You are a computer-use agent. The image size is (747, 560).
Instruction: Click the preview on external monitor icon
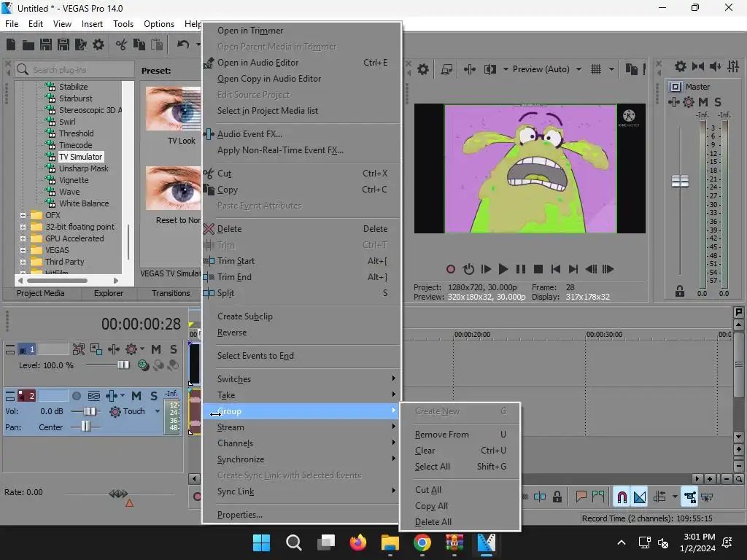pyautogui.click(x=446, y=69)
